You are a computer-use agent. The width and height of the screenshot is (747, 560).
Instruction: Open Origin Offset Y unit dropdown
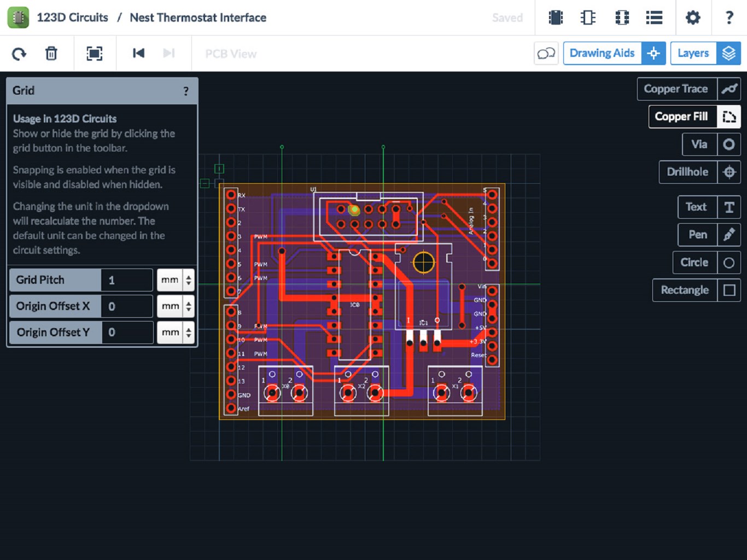coord(176,332)
